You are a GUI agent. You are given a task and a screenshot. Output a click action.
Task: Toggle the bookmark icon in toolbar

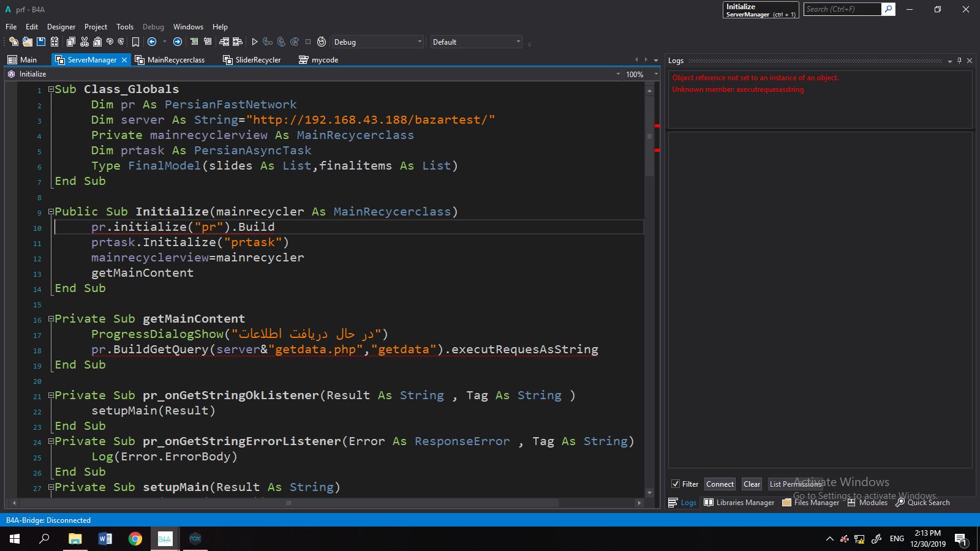tap(135, 42)
